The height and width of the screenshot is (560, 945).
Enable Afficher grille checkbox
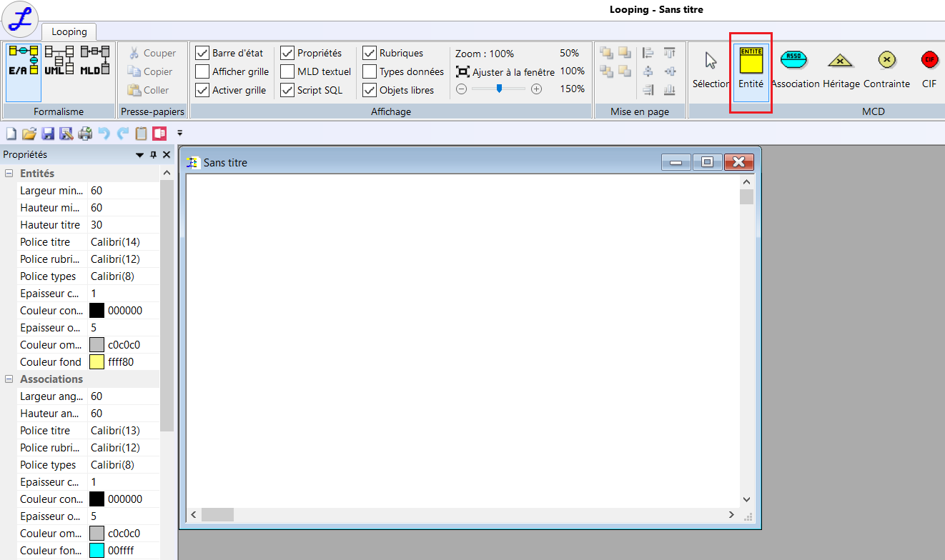(202, 71)
